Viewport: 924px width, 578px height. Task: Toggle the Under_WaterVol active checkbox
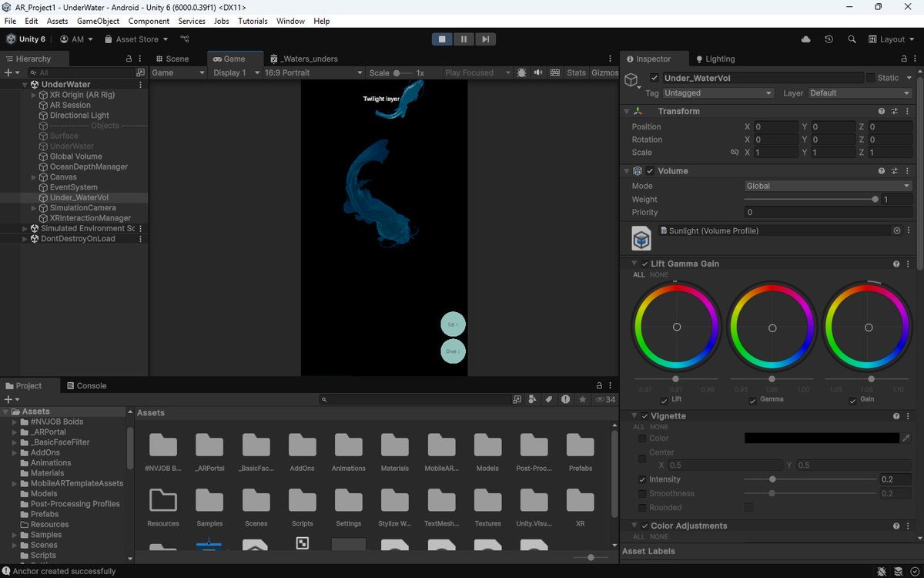click(x=654, y=78)
